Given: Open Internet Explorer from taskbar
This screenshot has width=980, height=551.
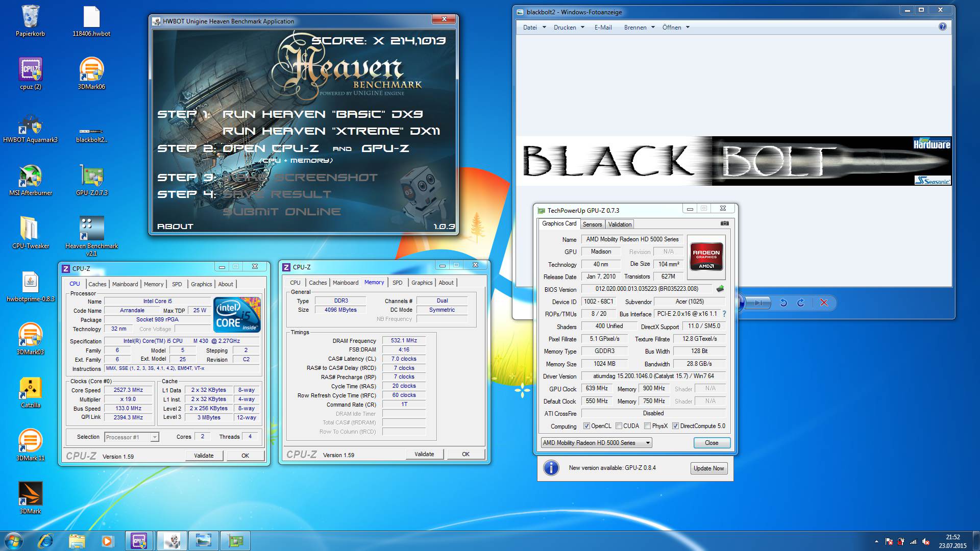Looking at the screenshot, I should (45, 540).
